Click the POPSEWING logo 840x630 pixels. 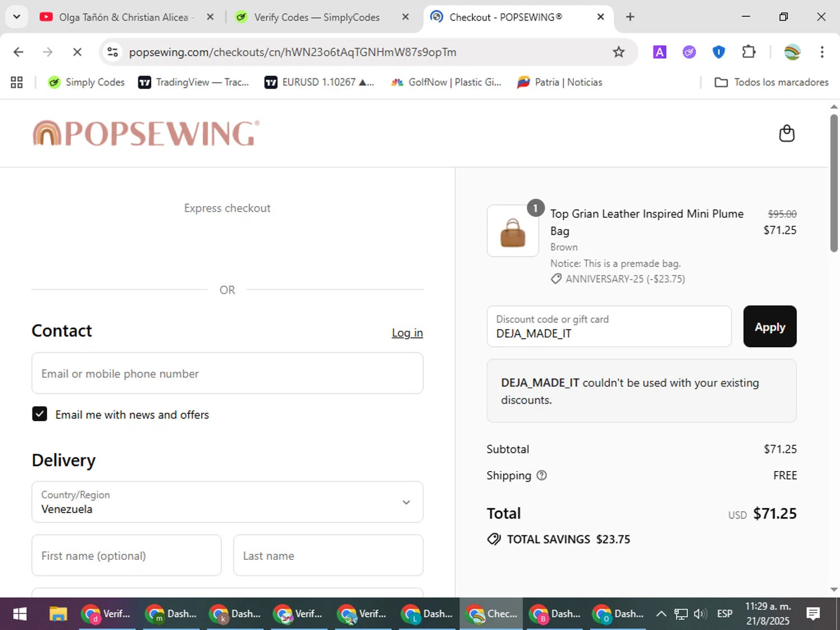(x=146, y=133)
